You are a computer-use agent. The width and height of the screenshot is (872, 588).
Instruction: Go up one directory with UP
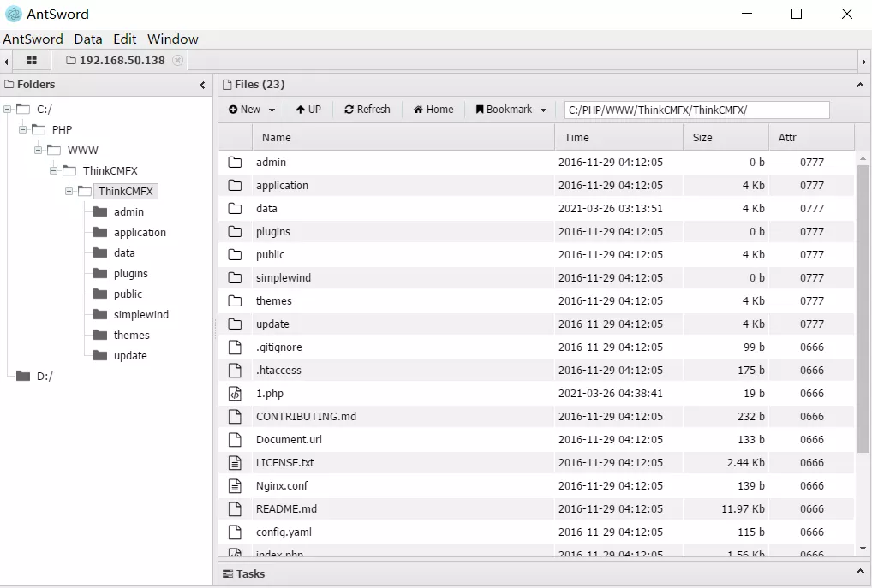point(308,110)
